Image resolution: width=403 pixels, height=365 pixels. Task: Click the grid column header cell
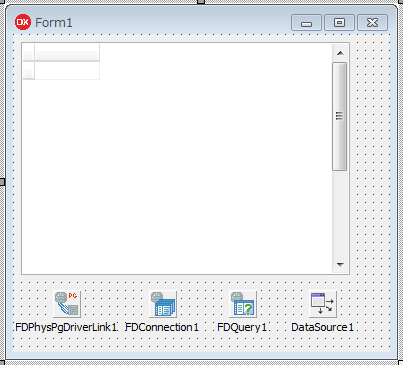(x=67, y=53)
